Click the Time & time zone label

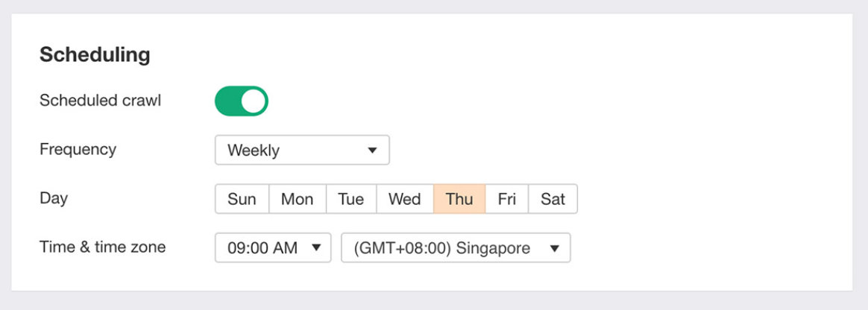[102, 247]
